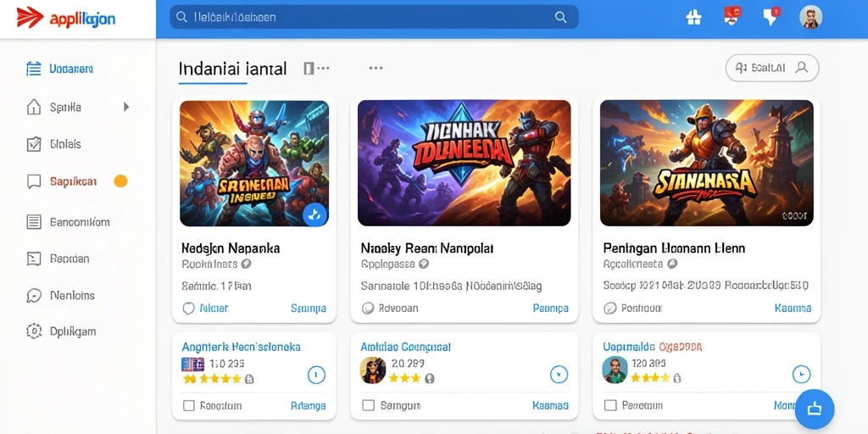
Task: Click the chat icon beside Nenioins
Action: [34, 296]
